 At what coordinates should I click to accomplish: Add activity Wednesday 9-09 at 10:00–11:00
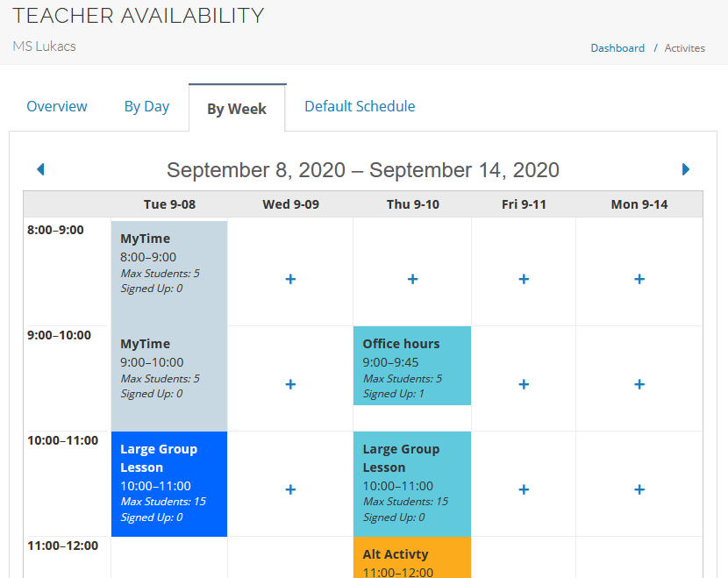[290, 489]
